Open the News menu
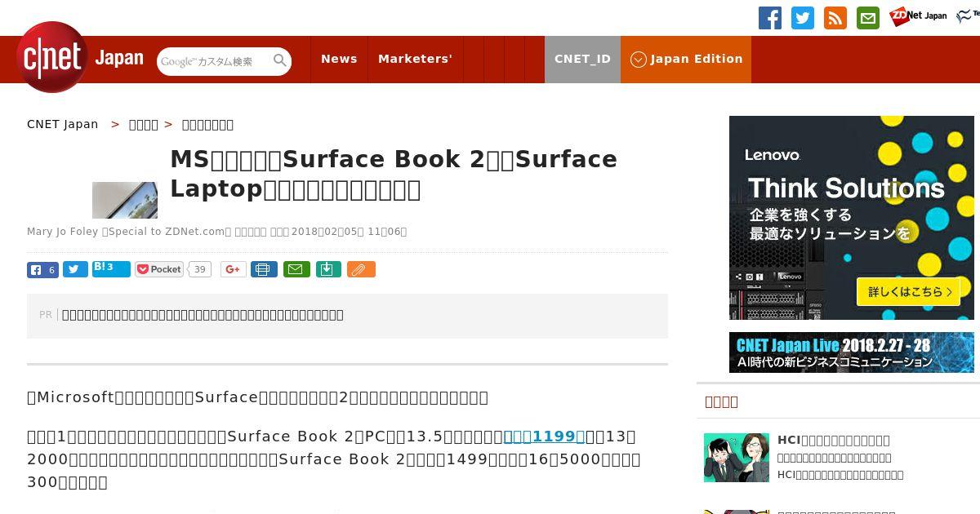 coord(339,59)
